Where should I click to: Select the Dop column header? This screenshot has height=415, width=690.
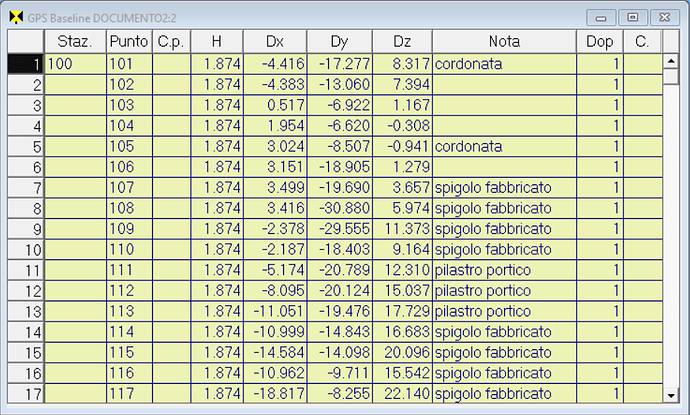click(x=600, y=41)
